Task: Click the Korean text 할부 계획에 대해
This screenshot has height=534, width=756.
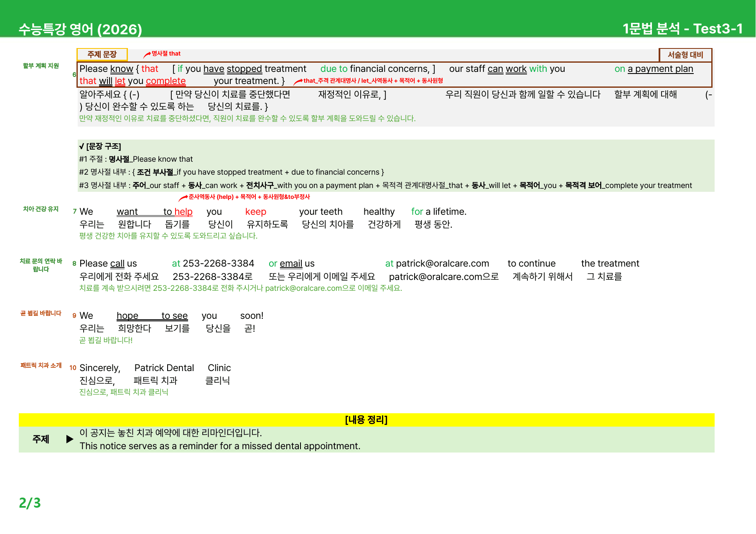Action: (646, 94)
